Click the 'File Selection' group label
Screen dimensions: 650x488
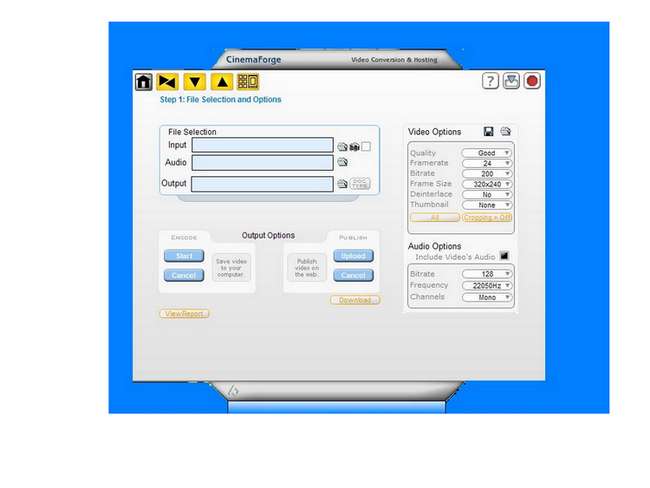[192, 132]
